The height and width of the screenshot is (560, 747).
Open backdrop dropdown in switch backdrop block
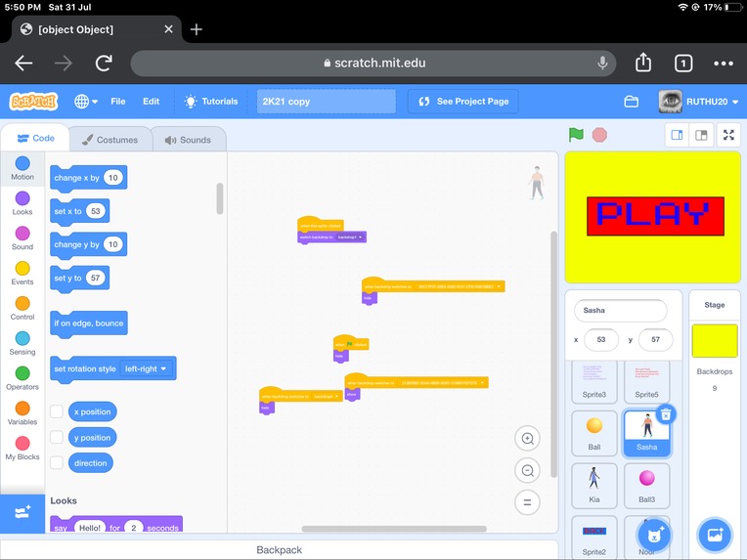coord(350,237)
